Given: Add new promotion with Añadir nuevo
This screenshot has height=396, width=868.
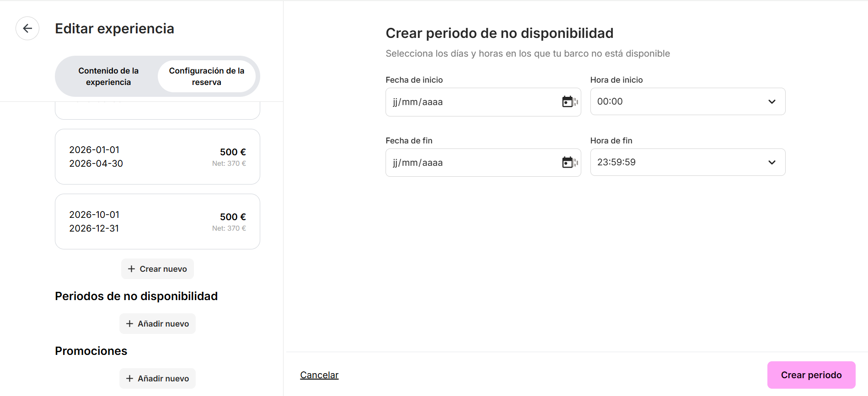Looking at the screenshot, I should pos(157,379).
